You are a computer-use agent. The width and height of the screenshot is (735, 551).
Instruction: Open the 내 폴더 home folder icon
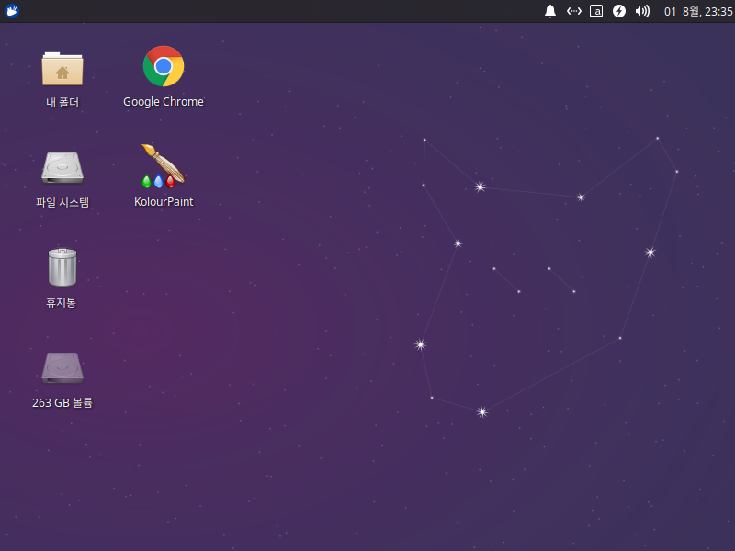coord(62,68)
